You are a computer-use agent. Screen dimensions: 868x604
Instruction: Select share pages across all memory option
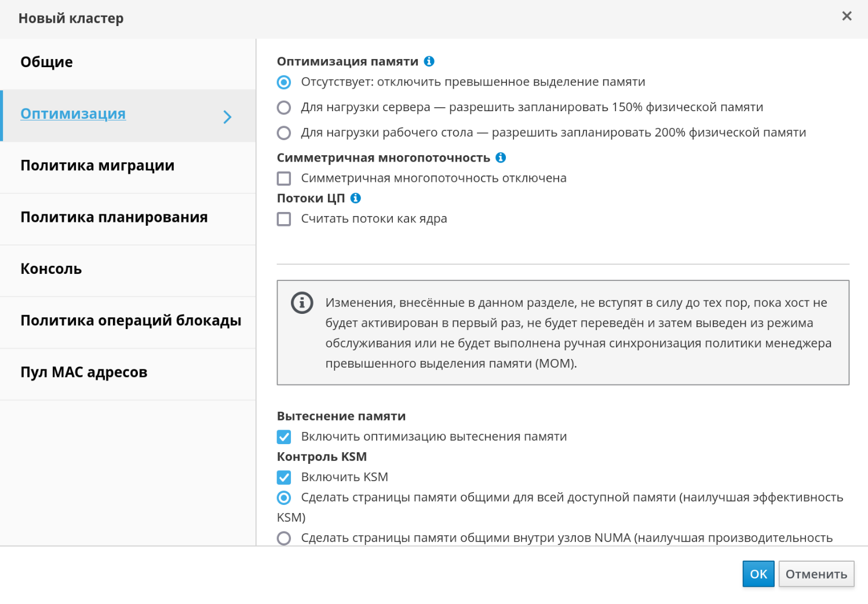pos(284,497)
